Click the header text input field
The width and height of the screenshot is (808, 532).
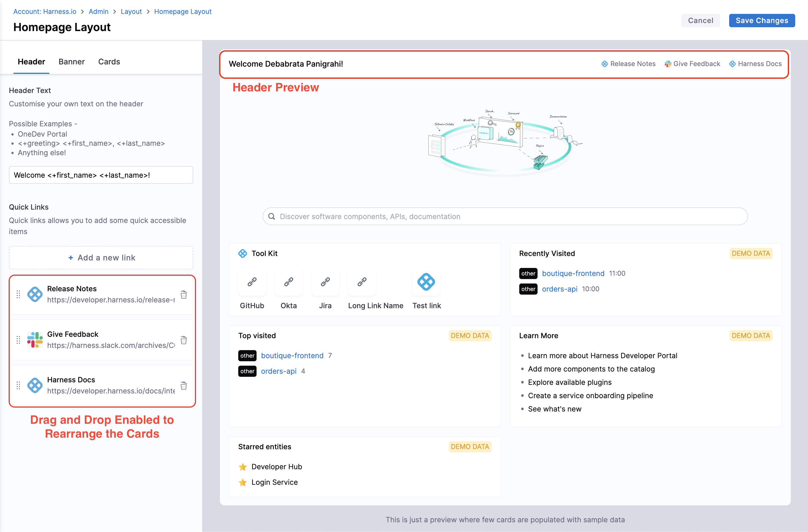pyautogui.click(x=101, y=175)
